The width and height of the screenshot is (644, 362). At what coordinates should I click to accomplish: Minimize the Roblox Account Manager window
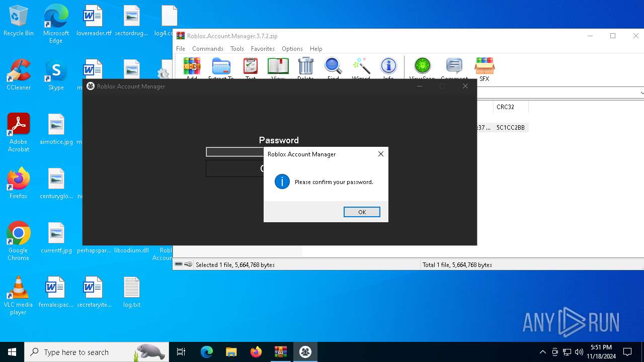pos(420,86)
